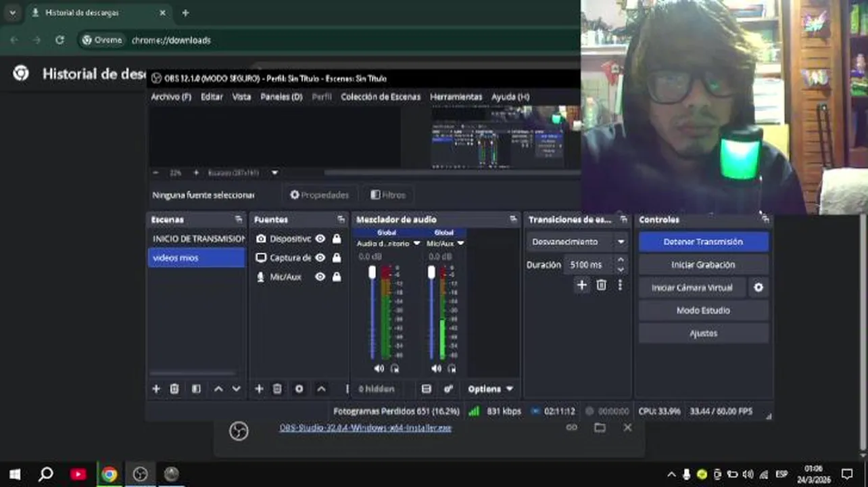Mute the Audio del escritorio speaker icon
The image size is (868, 487).
coord(379,369)
